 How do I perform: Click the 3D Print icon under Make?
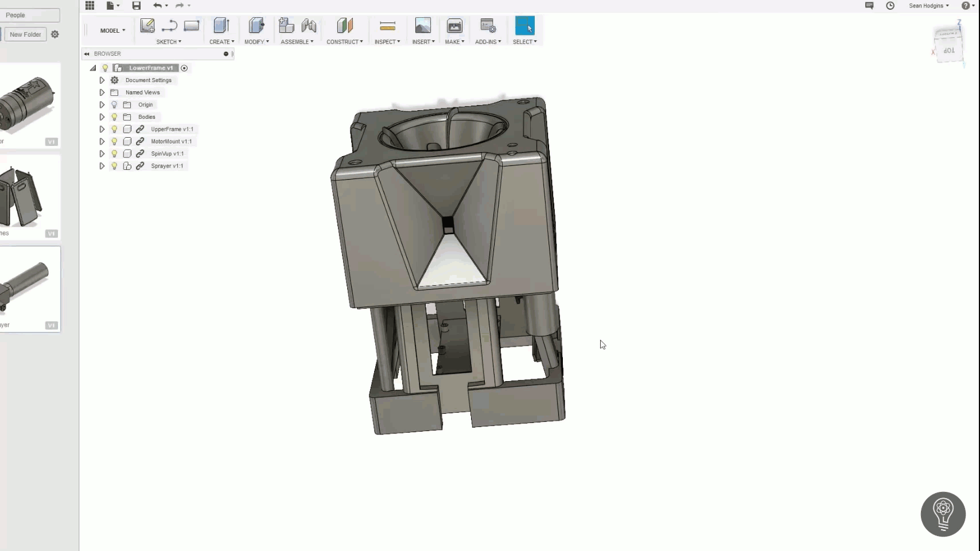point(454,26)
